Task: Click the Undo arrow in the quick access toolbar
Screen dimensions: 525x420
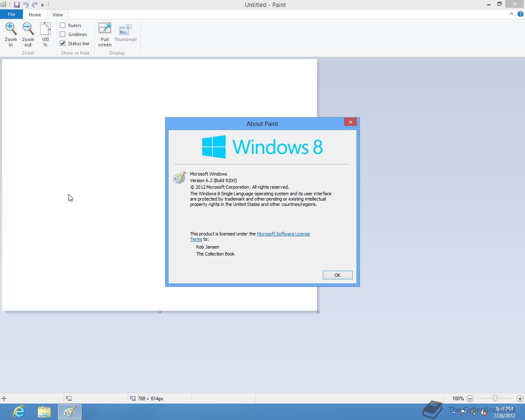Action: [26, 5]
